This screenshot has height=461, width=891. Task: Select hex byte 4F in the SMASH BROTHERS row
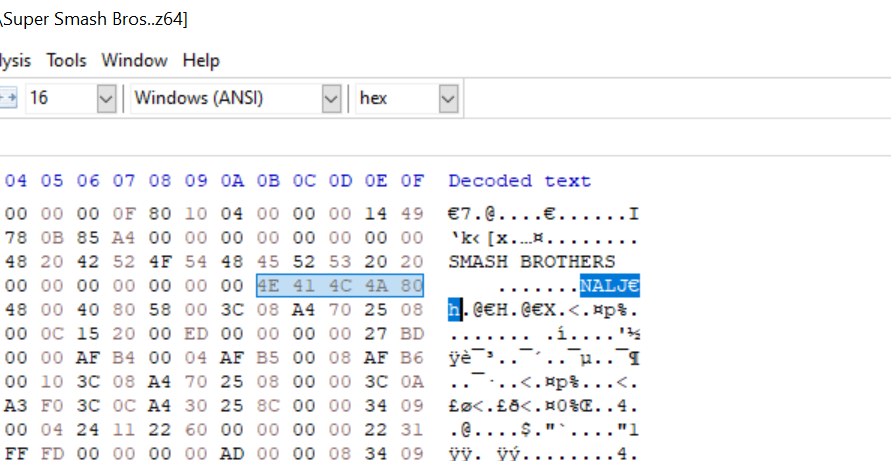point(160,261)
